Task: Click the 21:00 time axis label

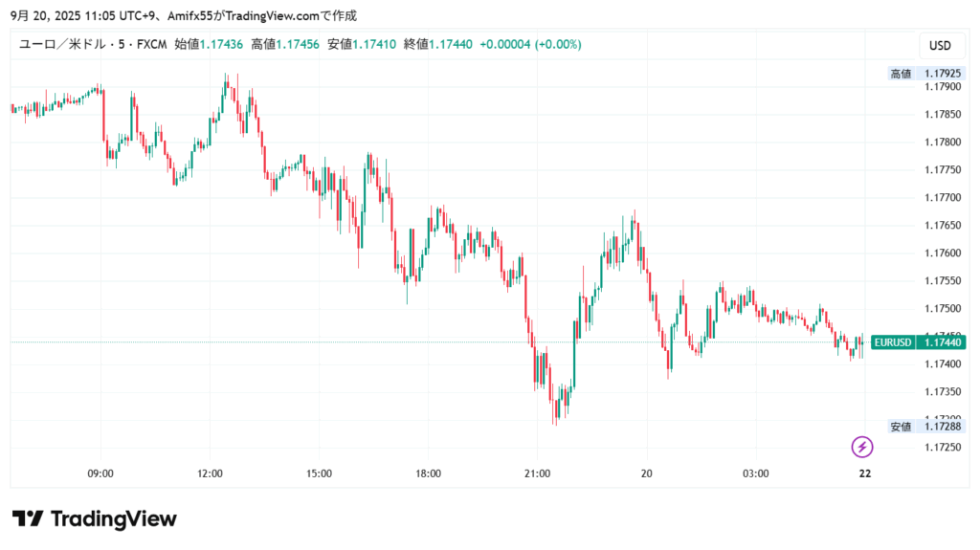Action: [x=538, y=473]
